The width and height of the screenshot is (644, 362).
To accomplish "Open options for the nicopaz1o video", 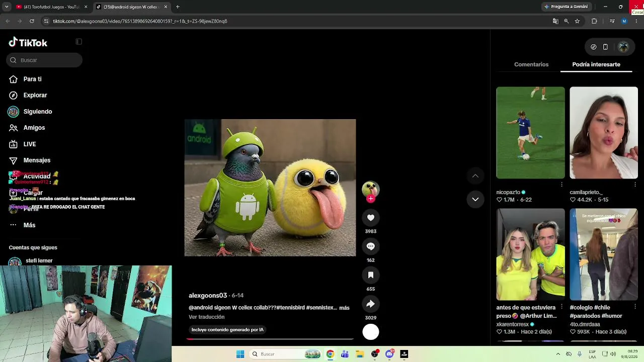I will 561,185.
